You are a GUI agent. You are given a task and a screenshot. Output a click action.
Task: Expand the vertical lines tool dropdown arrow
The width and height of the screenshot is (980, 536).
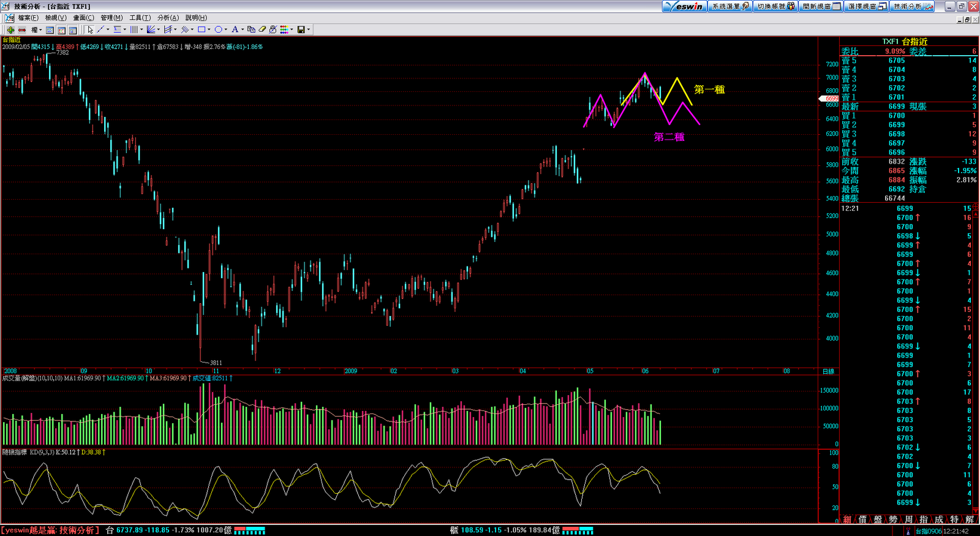pyautogui.click(x=141, y=29)
